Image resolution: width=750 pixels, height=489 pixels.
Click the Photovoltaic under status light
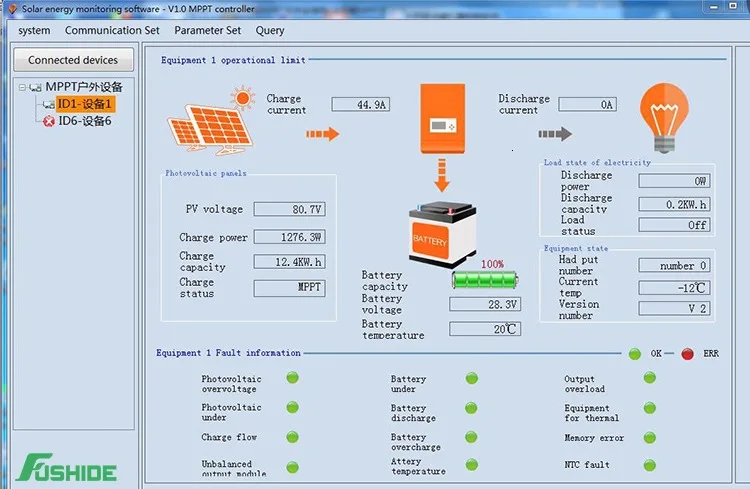point(292,407)
